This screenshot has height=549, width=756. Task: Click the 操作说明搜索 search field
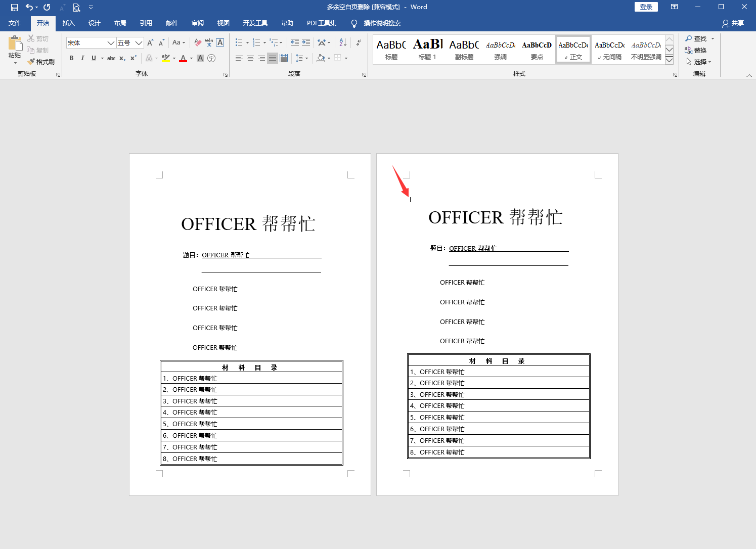382,23
